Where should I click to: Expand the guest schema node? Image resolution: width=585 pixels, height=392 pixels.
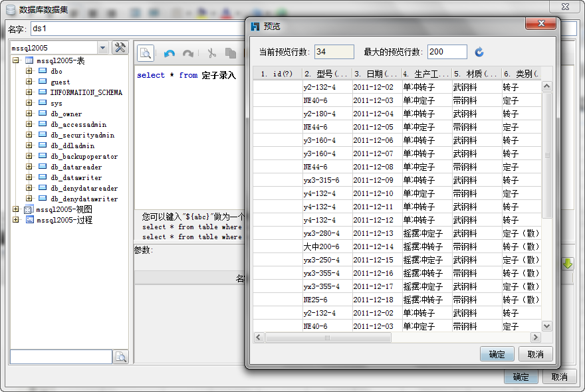[x=29, y=81]
